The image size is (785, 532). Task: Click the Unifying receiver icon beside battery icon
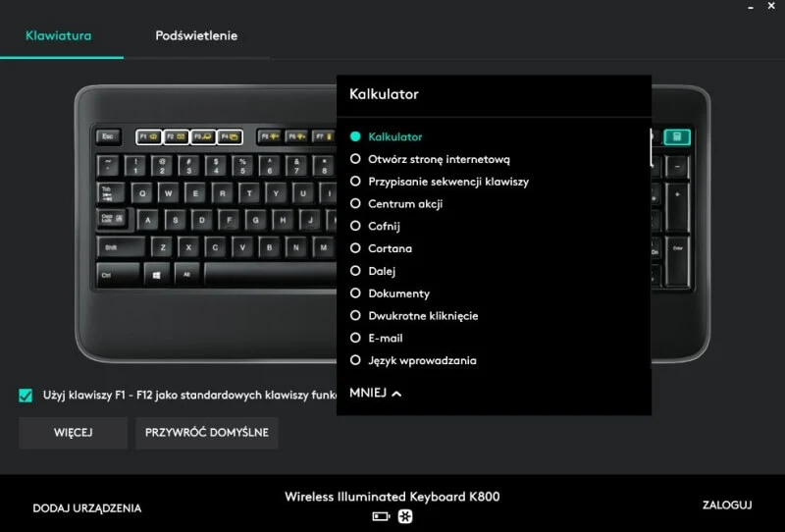(x=405, y=516)
